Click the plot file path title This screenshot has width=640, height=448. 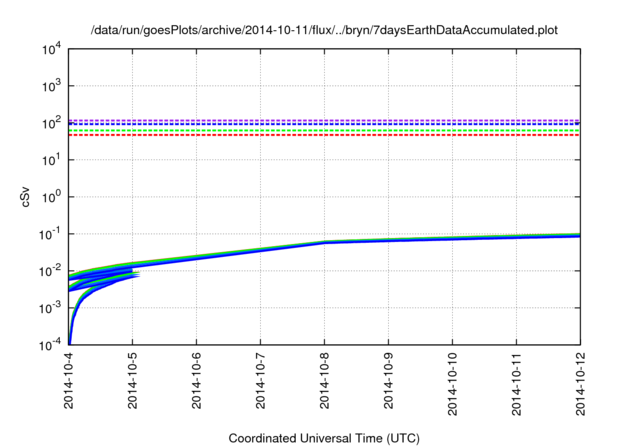click(324, 30)
